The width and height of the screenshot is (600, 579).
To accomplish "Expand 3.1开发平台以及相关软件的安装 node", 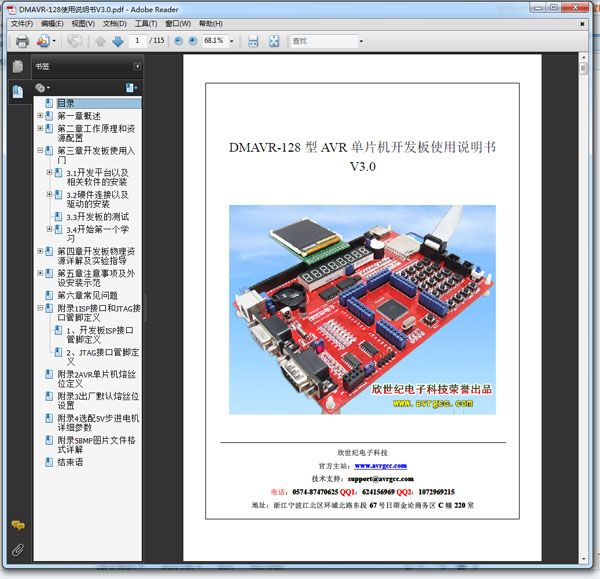I will point(49,172).
